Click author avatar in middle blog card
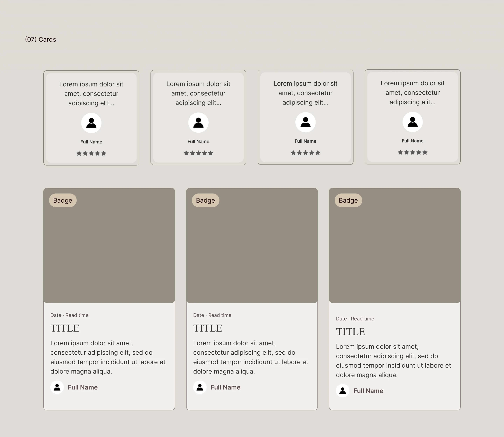Screen dimensions: 504x437 (x=200, y=387)
